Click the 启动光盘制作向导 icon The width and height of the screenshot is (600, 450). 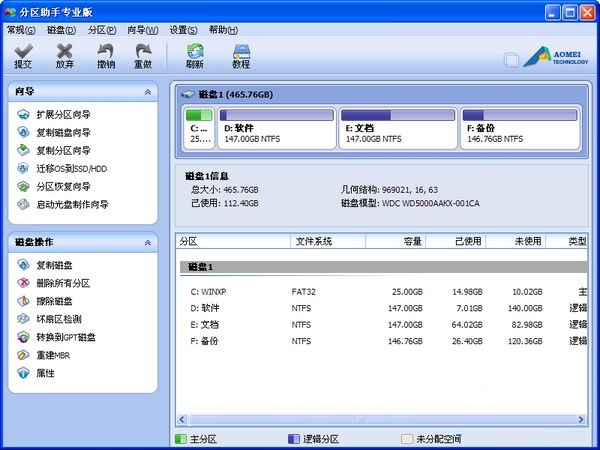click(23, 204)
